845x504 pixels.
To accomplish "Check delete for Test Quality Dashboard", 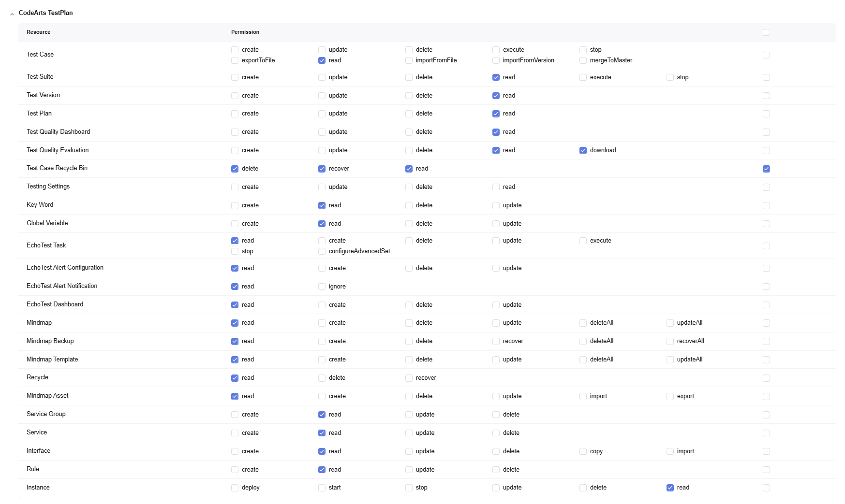I will (409, 132).
